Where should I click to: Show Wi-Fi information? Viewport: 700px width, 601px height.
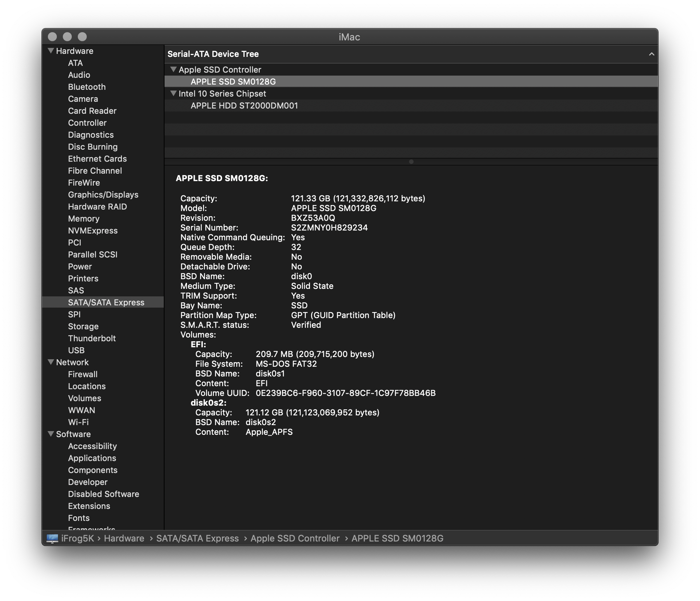tap(79, 422)
